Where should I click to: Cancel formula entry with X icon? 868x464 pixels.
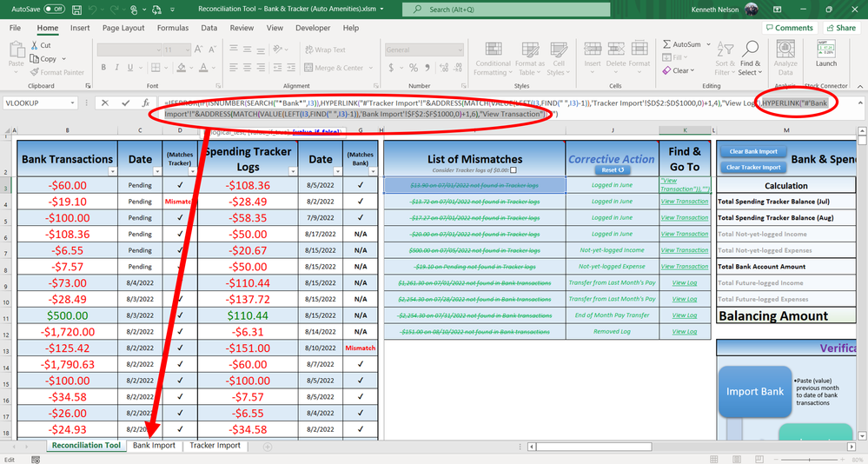point(104,103)
